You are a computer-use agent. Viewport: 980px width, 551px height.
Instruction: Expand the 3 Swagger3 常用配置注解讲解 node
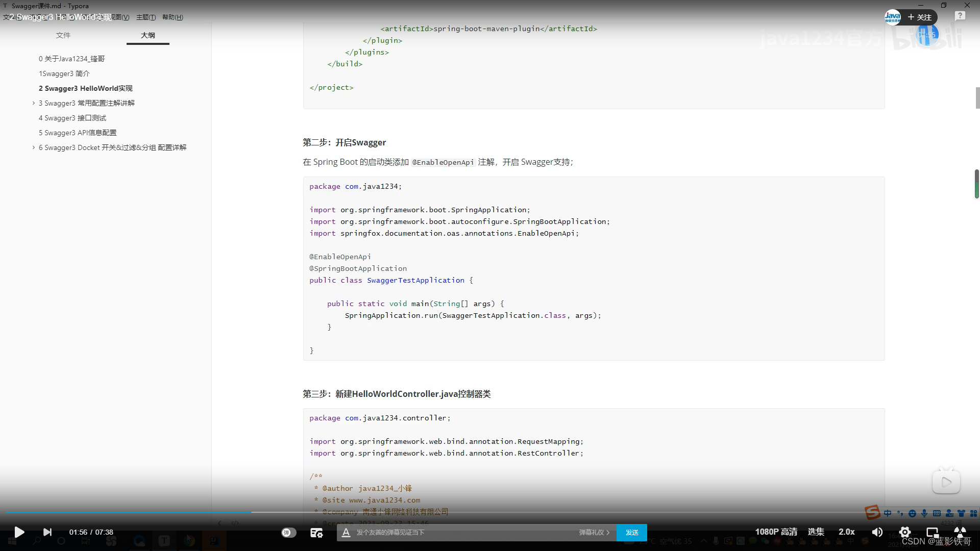pos(34,103)
